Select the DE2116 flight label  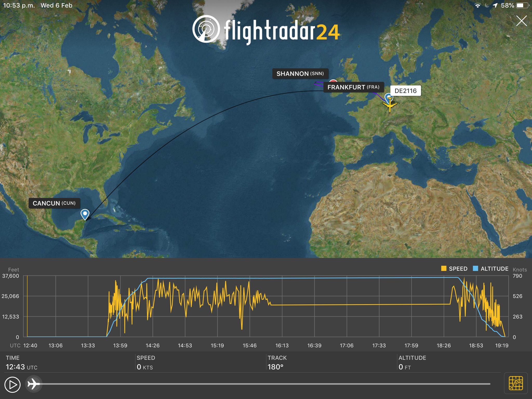coord(405,91)
